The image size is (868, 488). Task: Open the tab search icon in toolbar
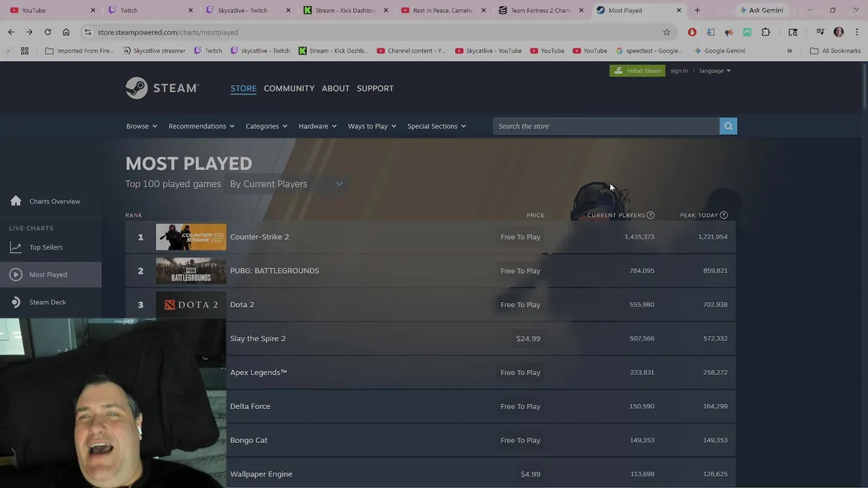click(793, 32)
